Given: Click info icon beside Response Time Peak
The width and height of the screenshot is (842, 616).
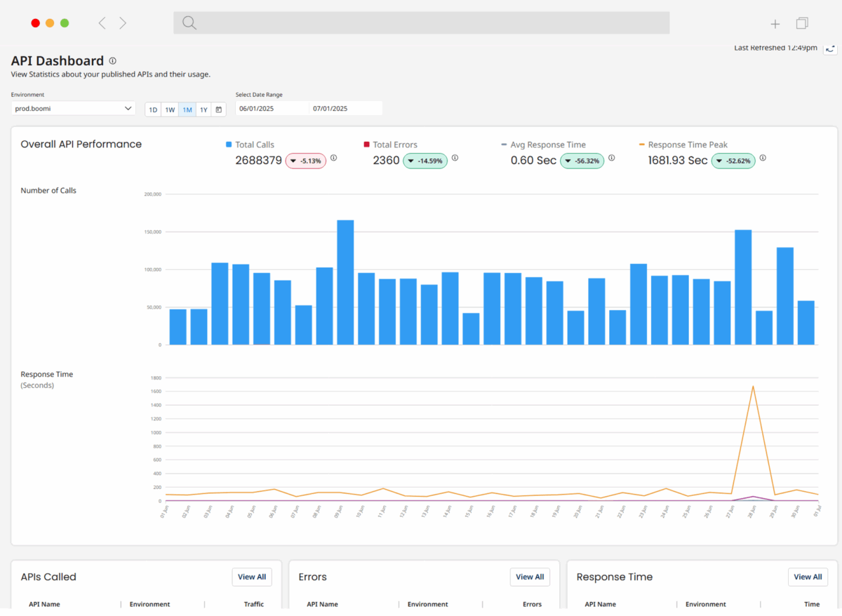Looking at the screenshot, I should coord(763,158).
